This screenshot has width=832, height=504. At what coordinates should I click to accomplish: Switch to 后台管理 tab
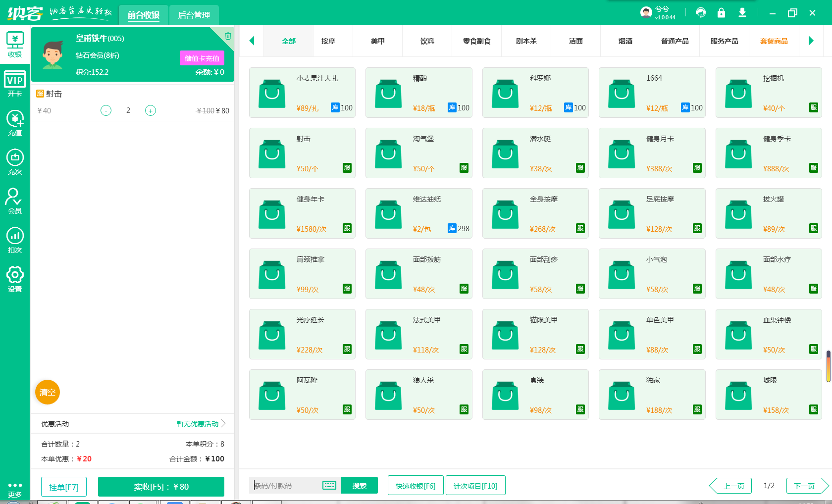click(x=194, y=15)
